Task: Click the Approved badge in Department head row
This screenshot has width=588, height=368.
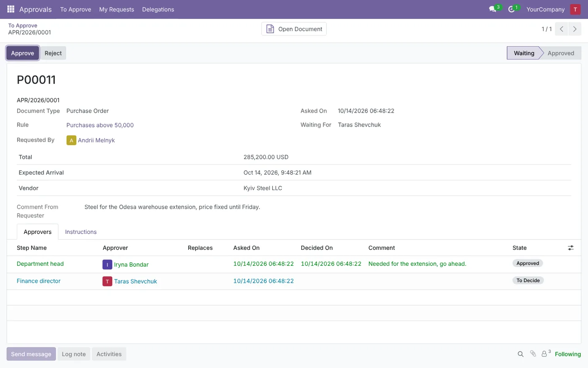Action: point(528,263)
